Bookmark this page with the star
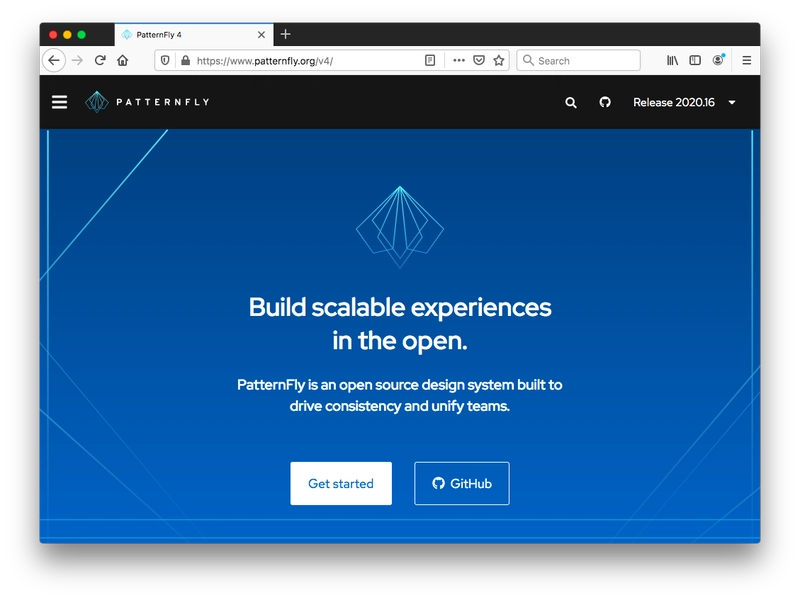This screenshot has width=800, height=600. [x=499, y=61]
